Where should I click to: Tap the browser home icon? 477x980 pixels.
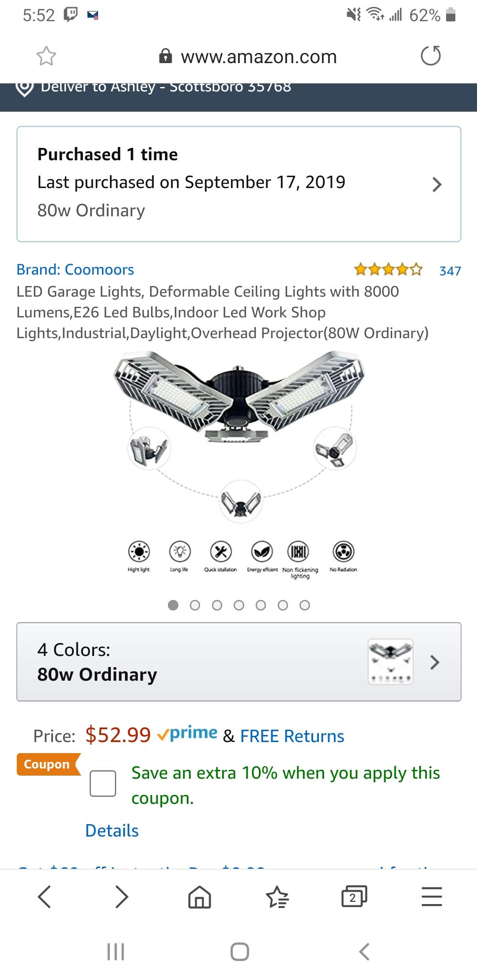[200, 897]
